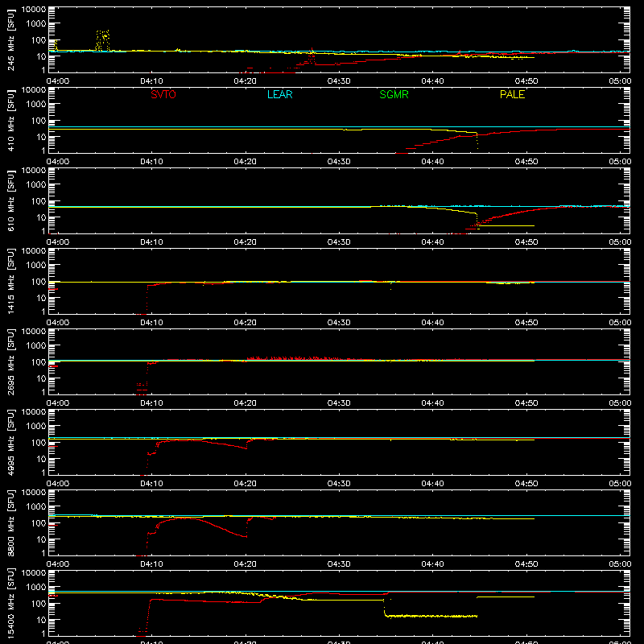Click the 04:00 tick under the 245 MHz plot
Image resolution: width=644 pixels, height=644 pixels.
tap(57, 81)
